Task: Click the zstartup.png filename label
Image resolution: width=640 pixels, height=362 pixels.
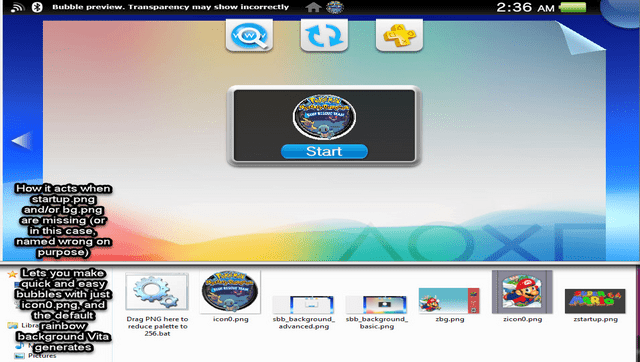Action: [595, 319]
